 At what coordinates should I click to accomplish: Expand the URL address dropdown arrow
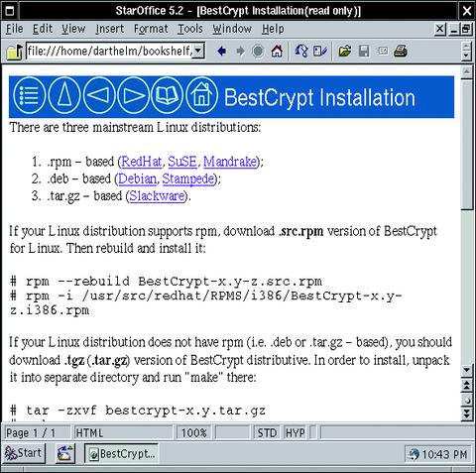(198, 51)
